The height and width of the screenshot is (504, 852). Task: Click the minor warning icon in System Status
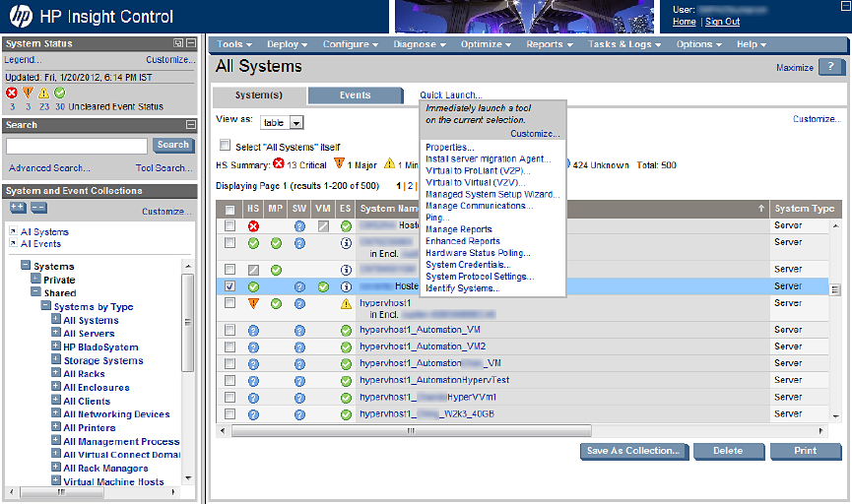(43, 93)
